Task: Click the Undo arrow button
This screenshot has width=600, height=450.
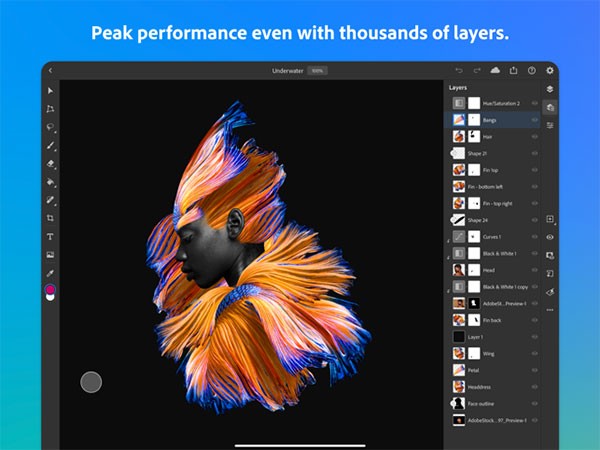Action: click(459, 71)
